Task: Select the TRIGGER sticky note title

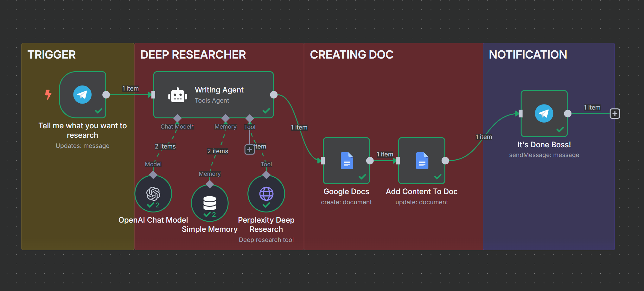Action: (x=52, y=55)
